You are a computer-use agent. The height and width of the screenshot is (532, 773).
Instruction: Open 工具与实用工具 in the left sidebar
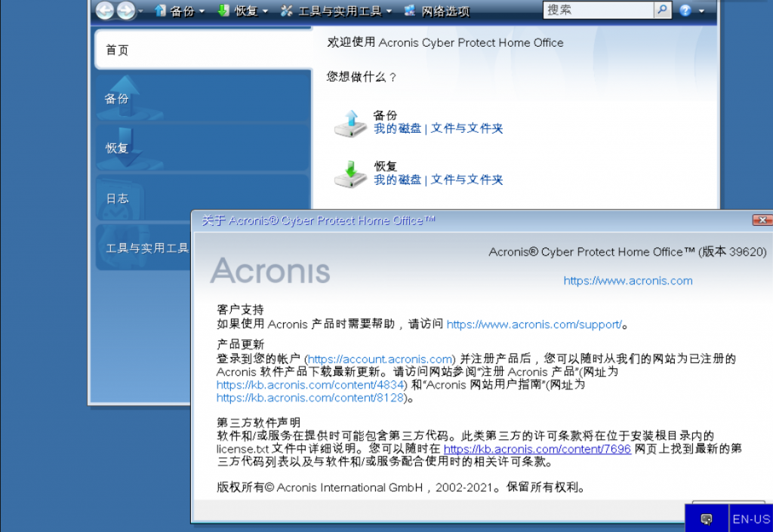[x=144, y=248]
